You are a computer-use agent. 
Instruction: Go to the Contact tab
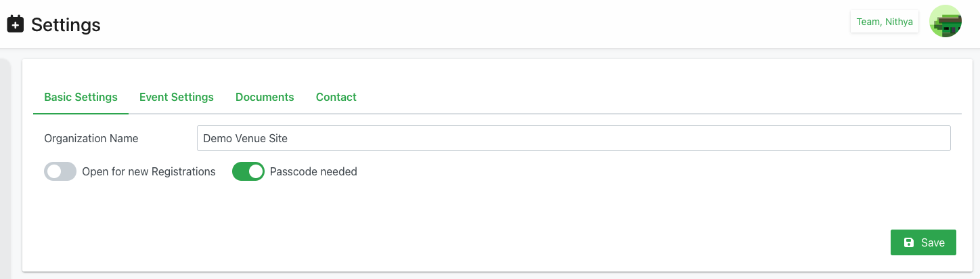click(x=336, y=97)
